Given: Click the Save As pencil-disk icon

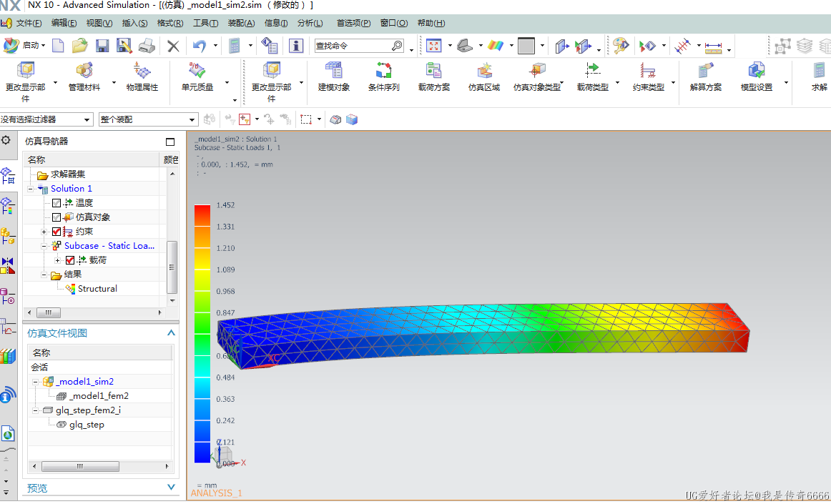Looking at the screenshot, I should (x=124, y=46).
